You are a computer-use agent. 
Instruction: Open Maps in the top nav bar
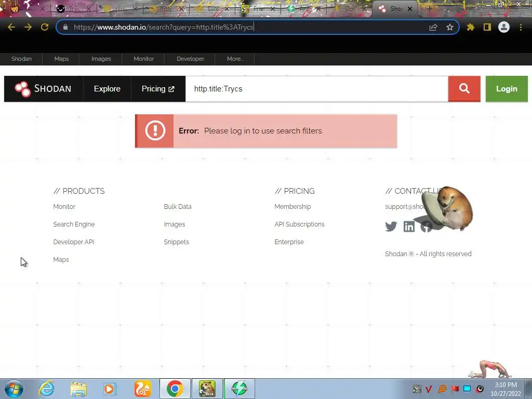61,59
